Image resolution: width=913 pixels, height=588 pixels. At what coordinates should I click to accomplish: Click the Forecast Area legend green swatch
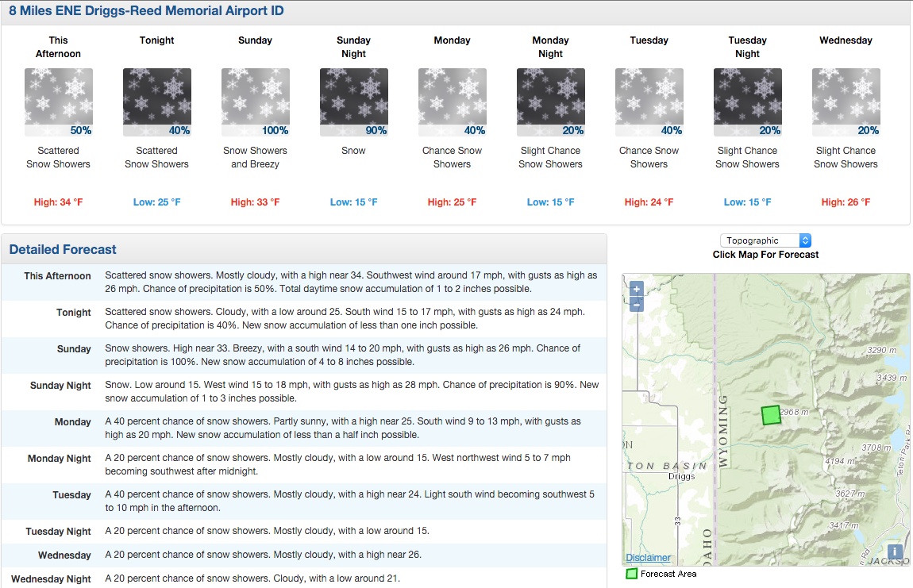click(x=631, y=574)
